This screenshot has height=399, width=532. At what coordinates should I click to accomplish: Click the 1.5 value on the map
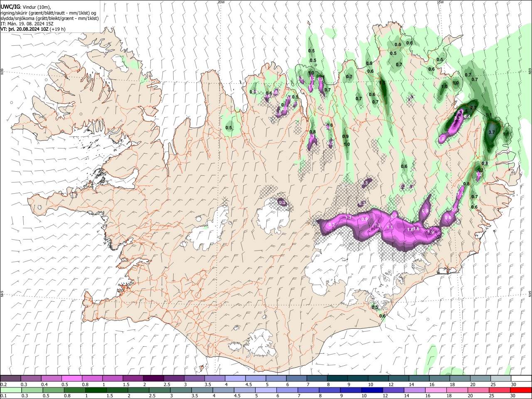point(382,83)
